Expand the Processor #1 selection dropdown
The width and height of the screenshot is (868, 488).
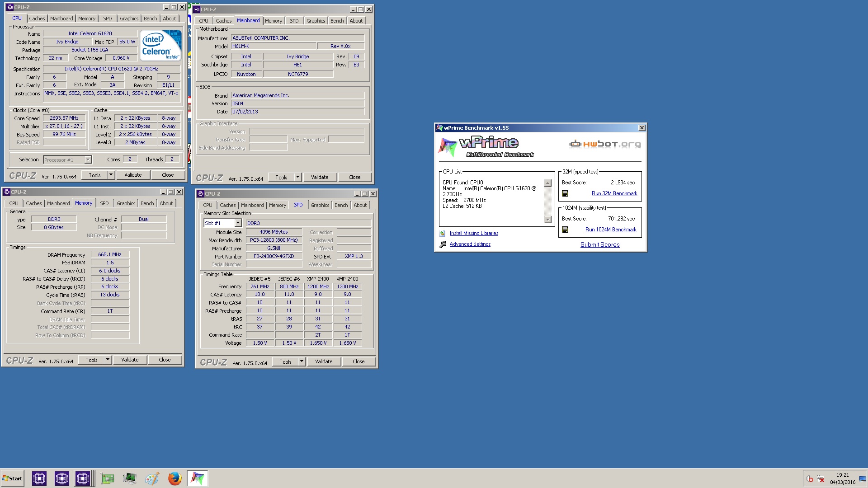point(88,160)
